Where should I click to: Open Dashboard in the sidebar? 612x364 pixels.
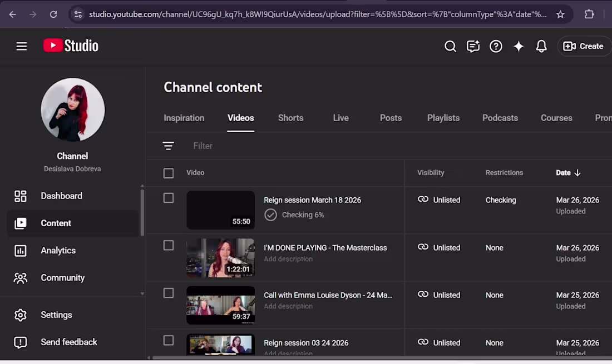pyautogui.click(x=72, y=196)
